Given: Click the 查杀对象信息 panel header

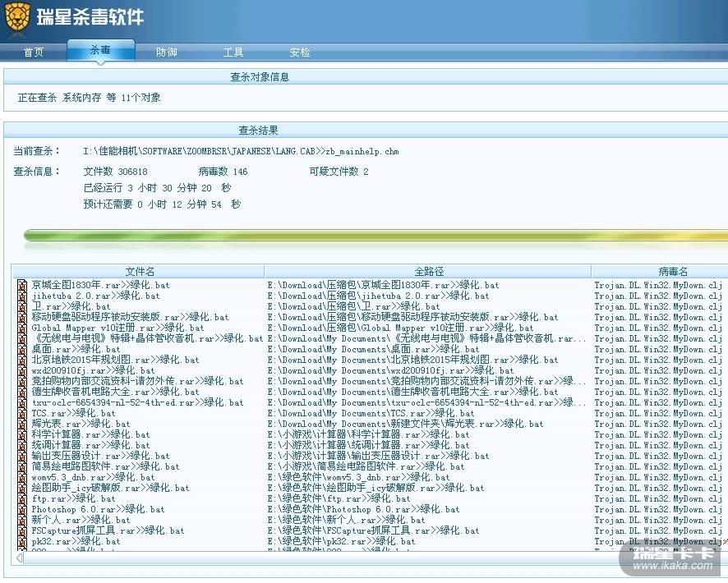Looking at the screenshot, I should 260,77.
